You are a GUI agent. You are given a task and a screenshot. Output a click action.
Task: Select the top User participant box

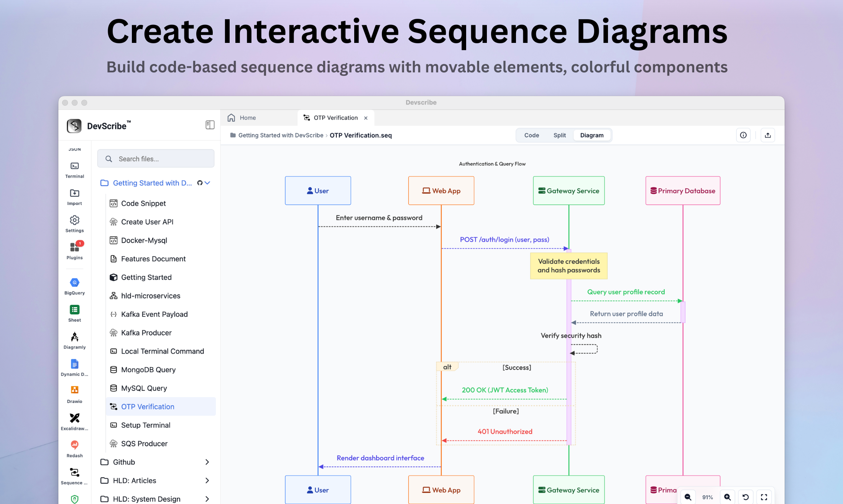(318, 191)
